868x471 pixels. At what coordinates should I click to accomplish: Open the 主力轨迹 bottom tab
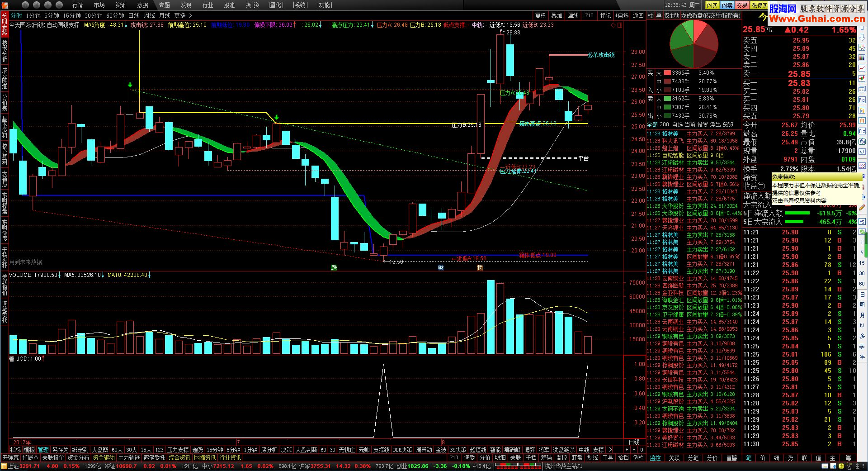click(x=129, y=457)
